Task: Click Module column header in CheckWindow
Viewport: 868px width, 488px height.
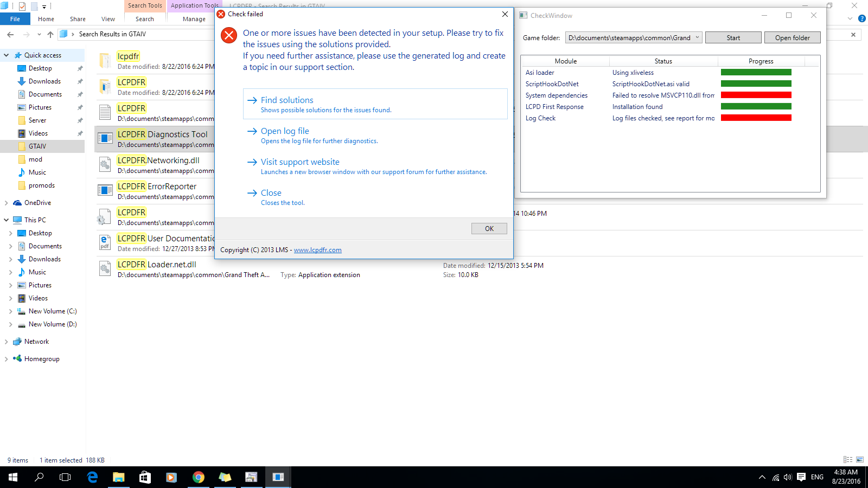Action: pos(565,61)
